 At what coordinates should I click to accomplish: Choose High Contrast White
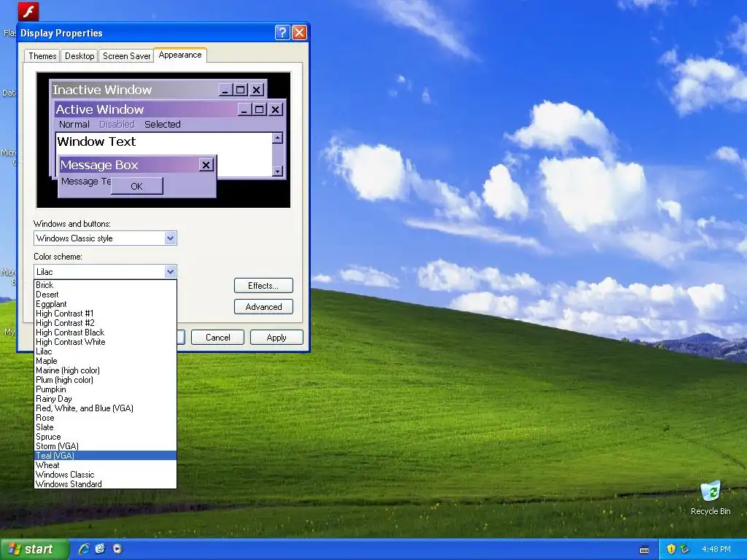(x=105, y=342)
